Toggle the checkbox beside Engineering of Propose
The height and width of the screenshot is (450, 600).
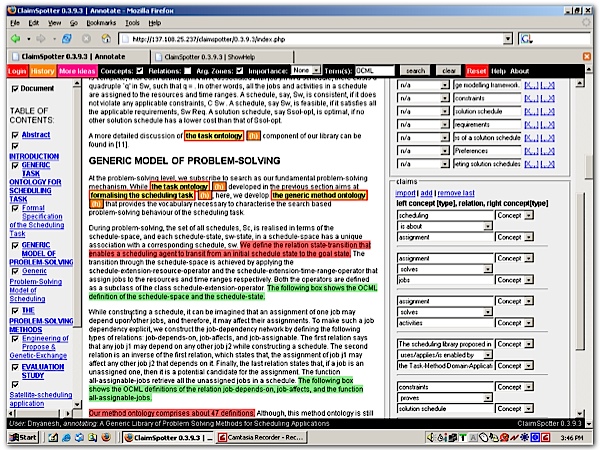[x=15, y=339]
